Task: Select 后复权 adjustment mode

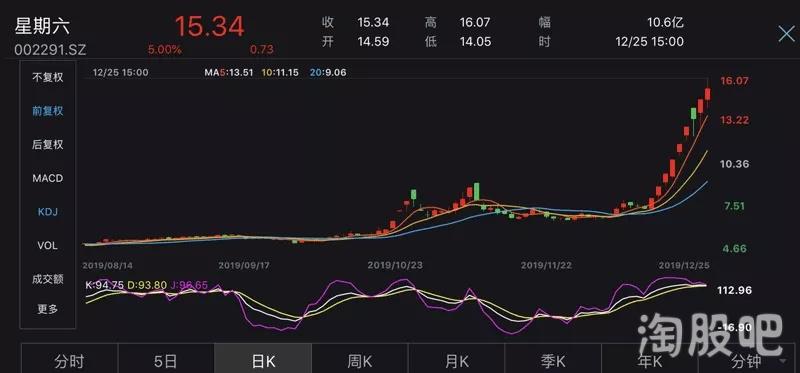Action: [x=48, y=144]
